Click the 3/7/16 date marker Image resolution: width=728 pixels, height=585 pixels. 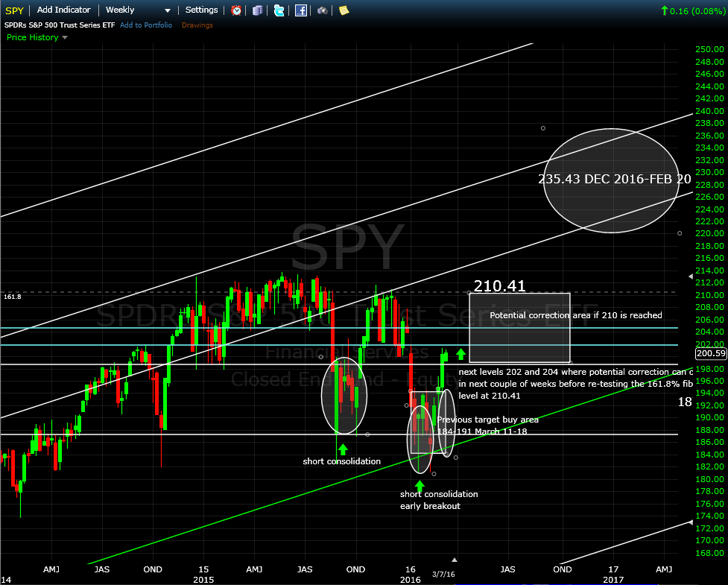443,575
